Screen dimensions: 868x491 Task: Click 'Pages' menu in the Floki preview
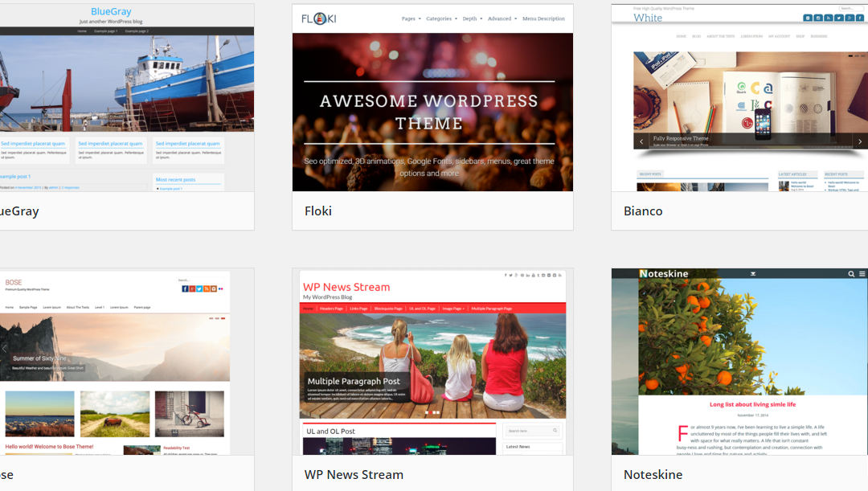tap(411, 18)
